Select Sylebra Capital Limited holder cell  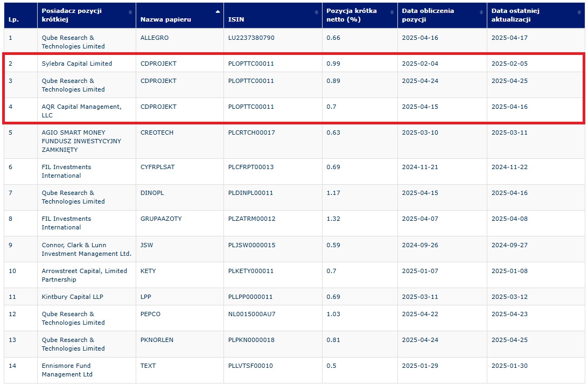[x=77, y=64]
